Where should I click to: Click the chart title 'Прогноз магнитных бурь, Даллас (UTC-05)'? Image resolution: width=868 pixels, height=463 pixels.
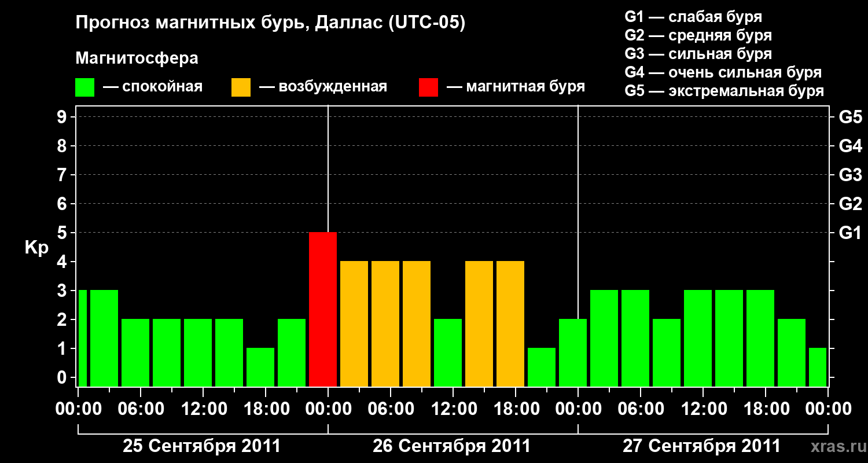tap(270, 24)
